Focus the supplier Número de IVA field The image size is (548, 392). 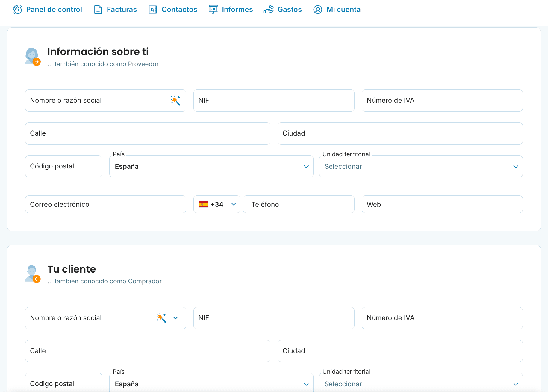tap(442, 101)
